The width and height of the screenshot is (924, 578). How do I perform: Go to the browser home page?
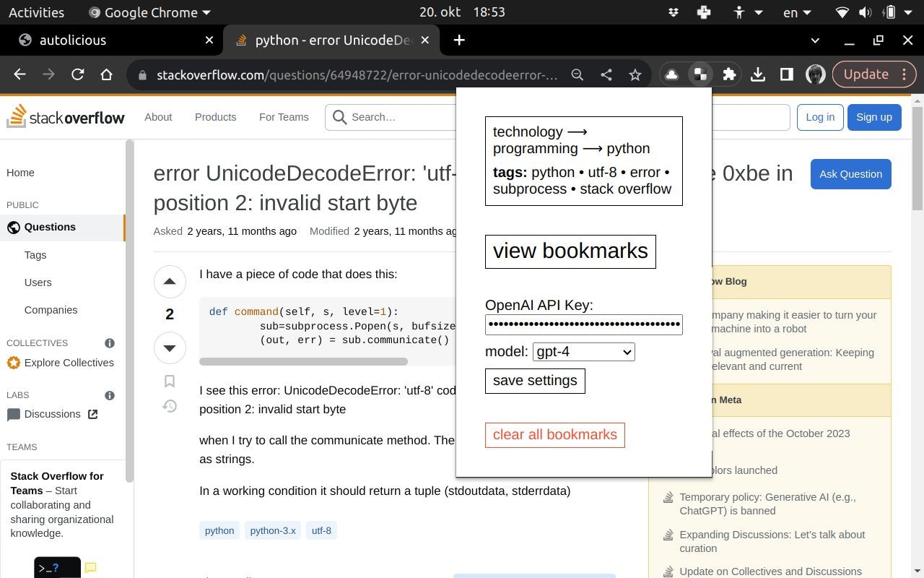(106, 74)
